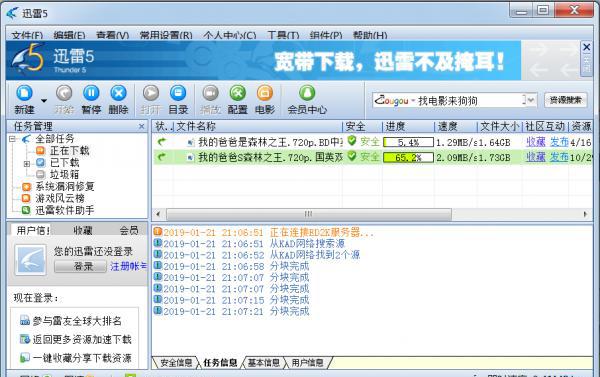Switch to the 安全信息 bottom tab
Image resolution: width=600 pixels, height=377 pixels.
click(176, 362)
